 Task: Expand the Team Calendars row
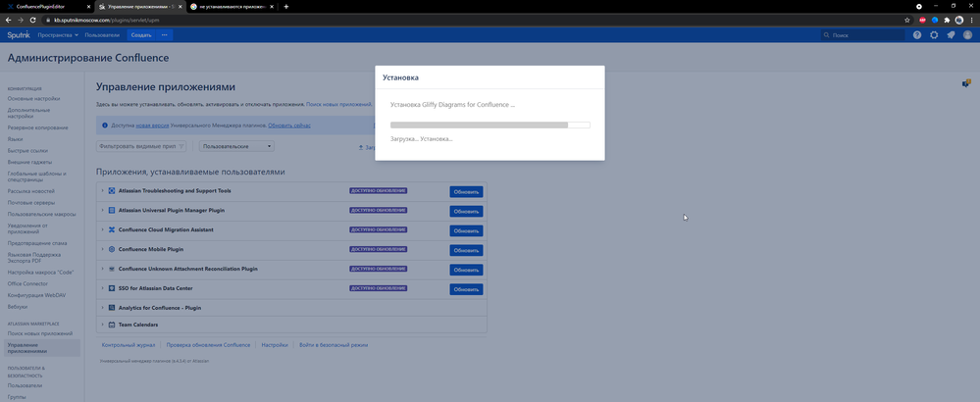[102, 325]
